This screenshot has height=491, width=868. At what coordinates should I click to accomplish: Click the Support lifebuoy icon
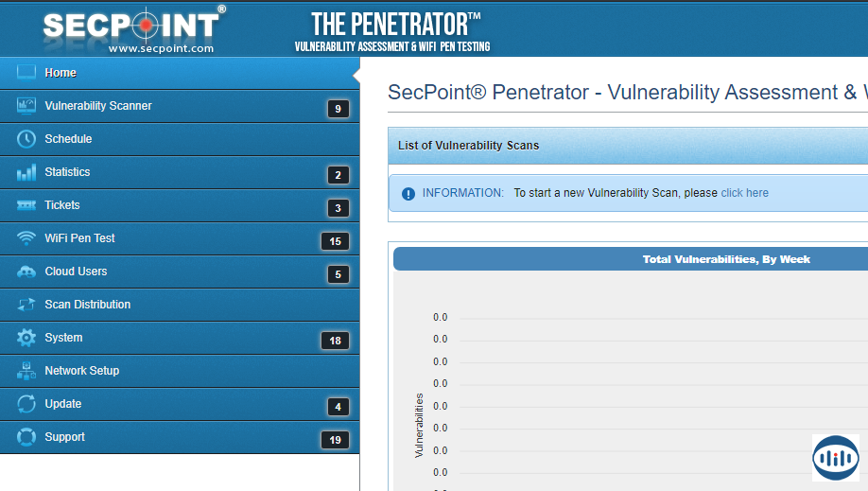tap(26, 437)
